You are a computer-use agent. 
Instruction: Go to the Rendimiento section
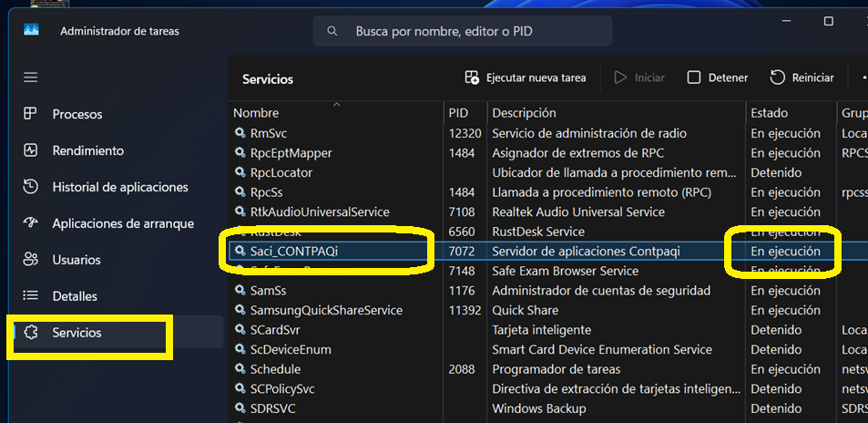pyautogui.click(x=87, y=150)
